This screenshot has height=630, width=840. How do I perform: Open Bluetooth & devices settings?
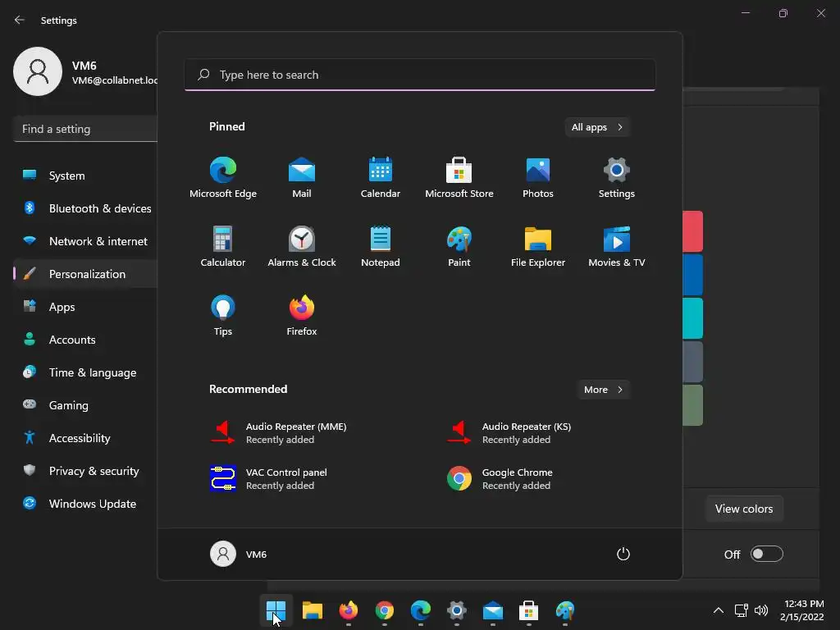click(x=85, y=208)
